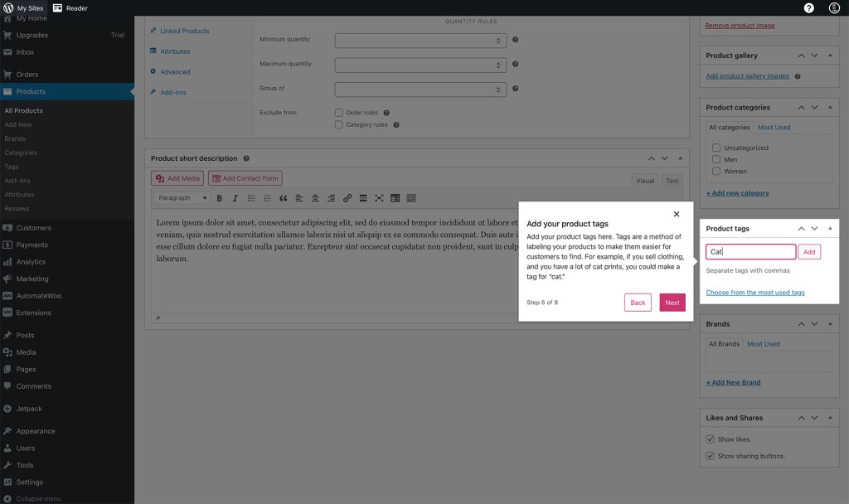The width and height of the screenshot is (849, 504).
Task: Open the Linked Products tab
Action: (x=184, y=31)
